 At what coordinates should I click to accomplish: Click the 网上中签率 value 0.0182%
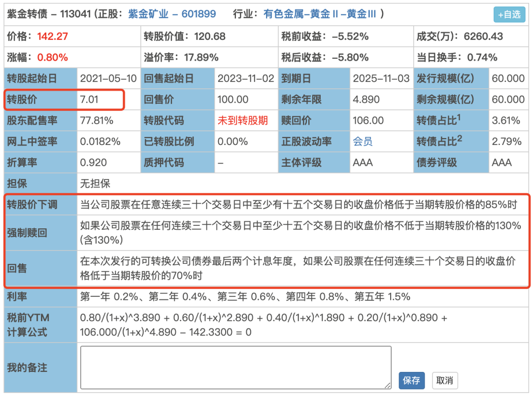coord(100,142)
